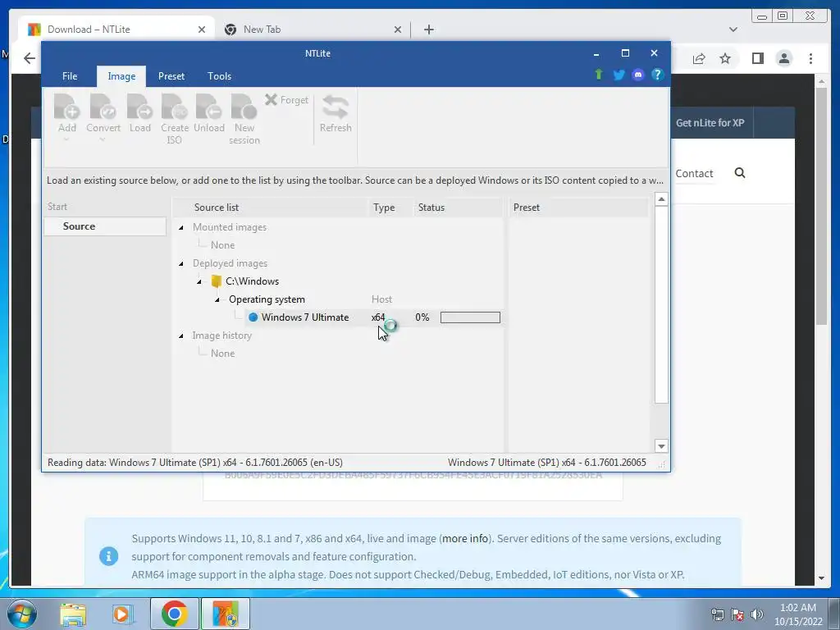
Task: Click the Create ISO toolbar icon
Action: pyautogui.click(x=175, y=107)
